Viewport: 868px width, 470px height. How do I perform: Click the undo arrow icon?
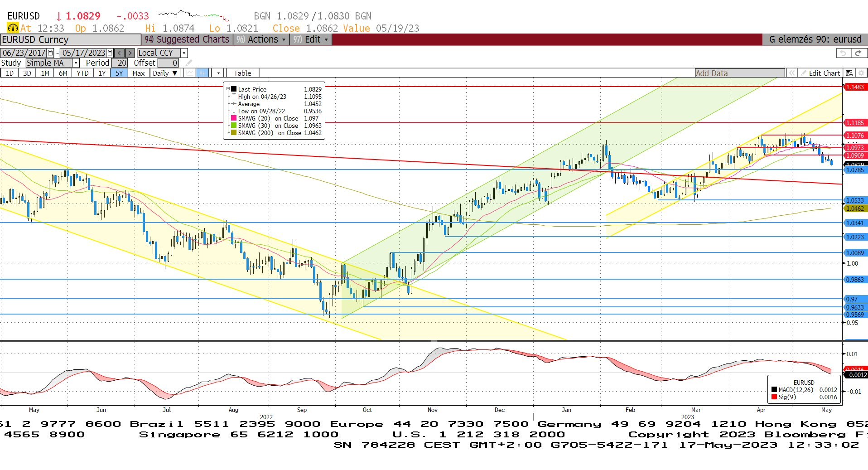[843, 53]
